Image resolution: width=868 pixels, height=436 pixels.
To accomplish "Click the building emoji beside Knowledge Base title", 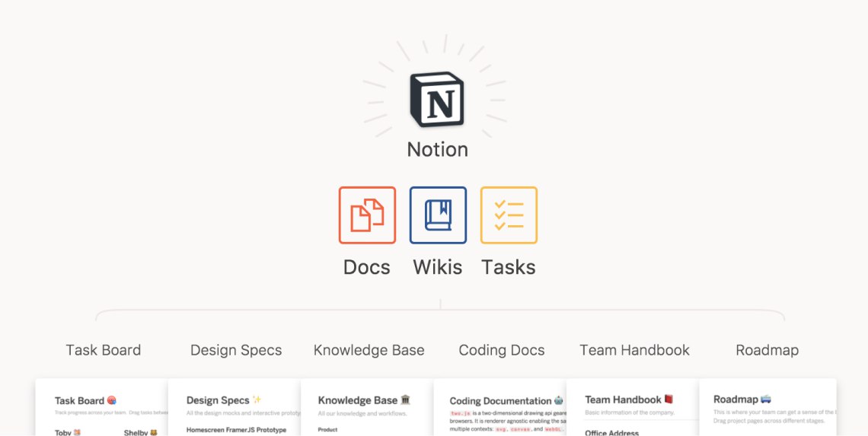I will coord(405,399).
